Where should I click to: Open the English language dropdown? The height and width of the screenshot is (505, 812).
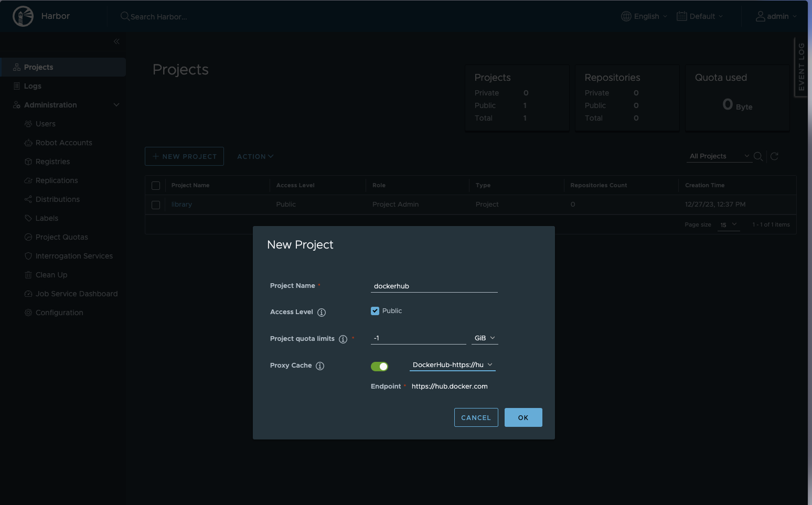pyautogui.click(x=645, y=16)
